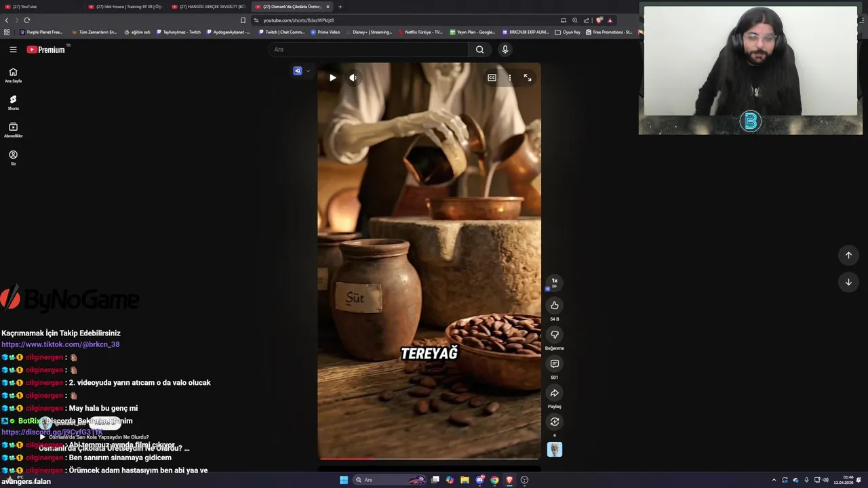868x488 pixels.
Task: Open OBS Studio from taskbar
Action: point(524,480)
